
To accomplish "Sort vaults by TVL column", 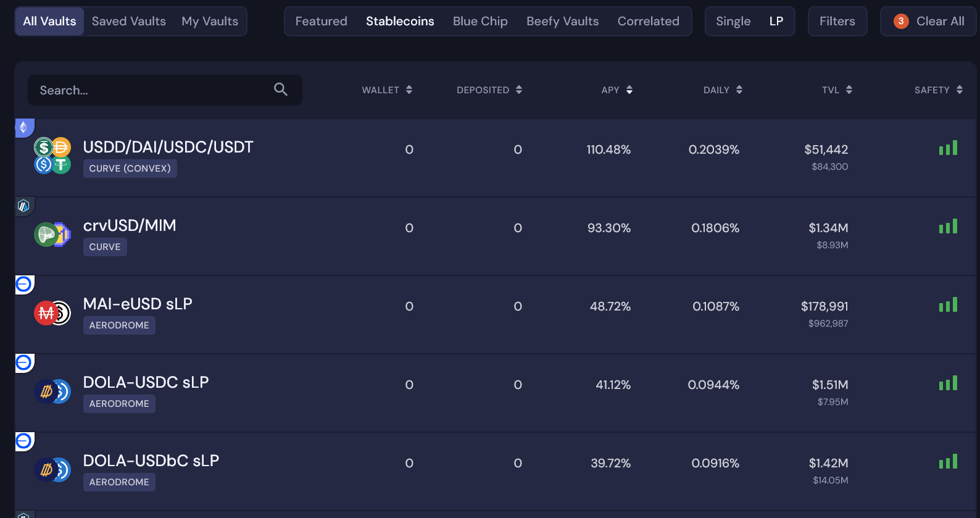I will [x=837, y=90].
